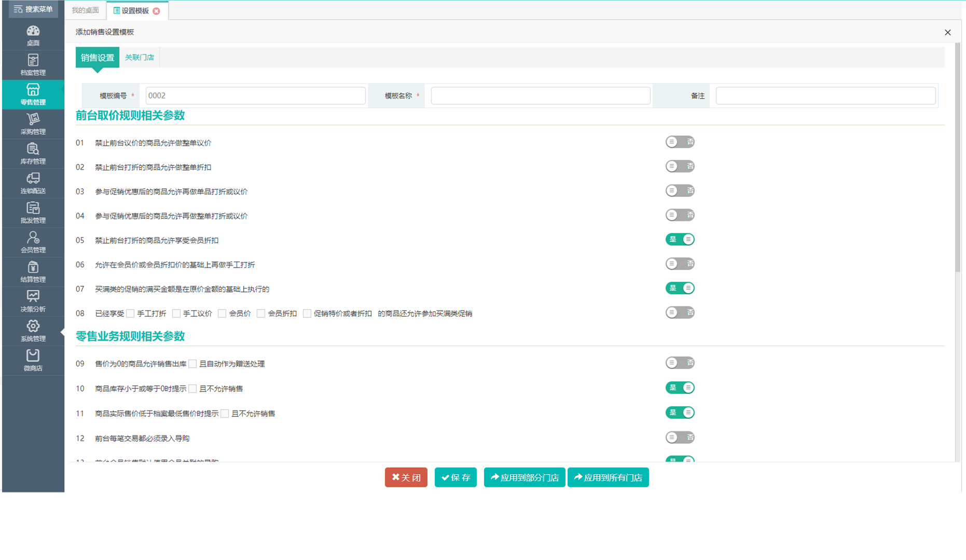
Task: Click 应用到所有门店 button
Action: tap(608, 477)
